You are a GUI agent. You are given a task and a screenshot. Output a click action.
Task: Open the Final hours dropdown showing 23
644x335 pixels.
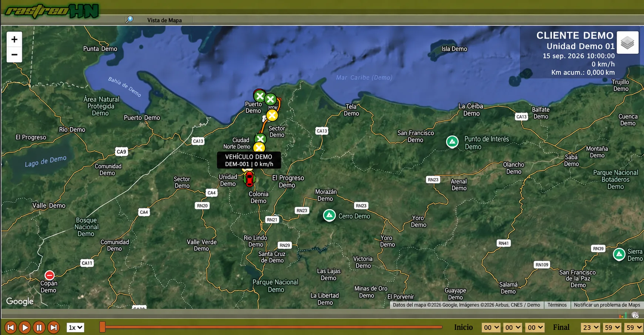[590, 327]
